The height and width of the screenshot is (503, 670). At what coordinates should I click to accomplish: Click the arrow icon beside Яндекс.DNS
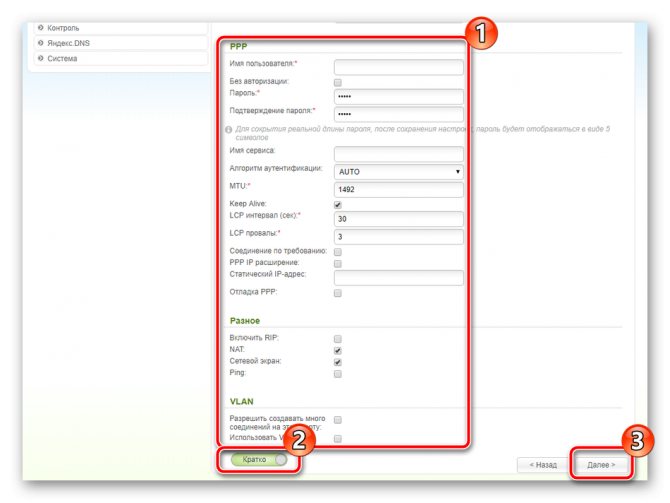pos(41,43)
